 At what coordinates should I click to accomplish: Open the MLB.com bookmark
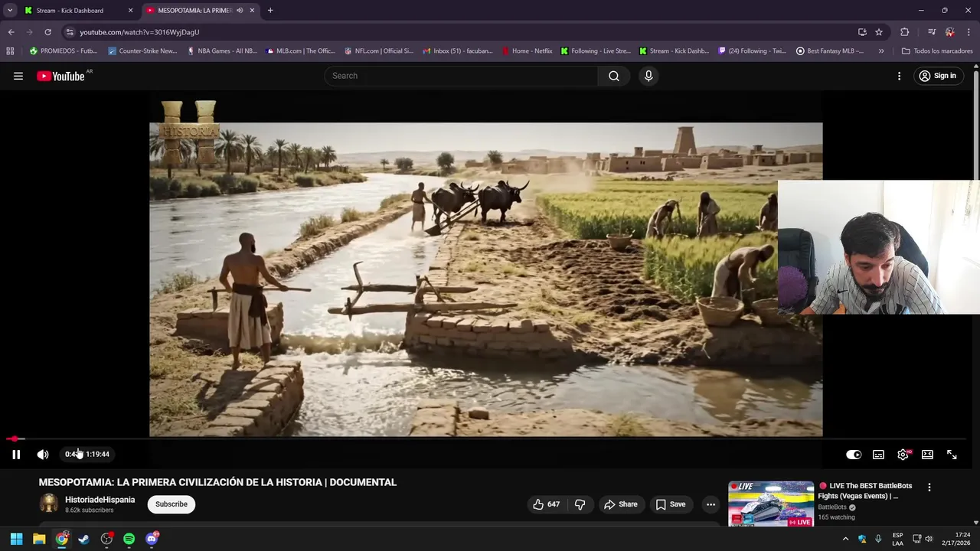pyautogui.click(x=300, y=51)
